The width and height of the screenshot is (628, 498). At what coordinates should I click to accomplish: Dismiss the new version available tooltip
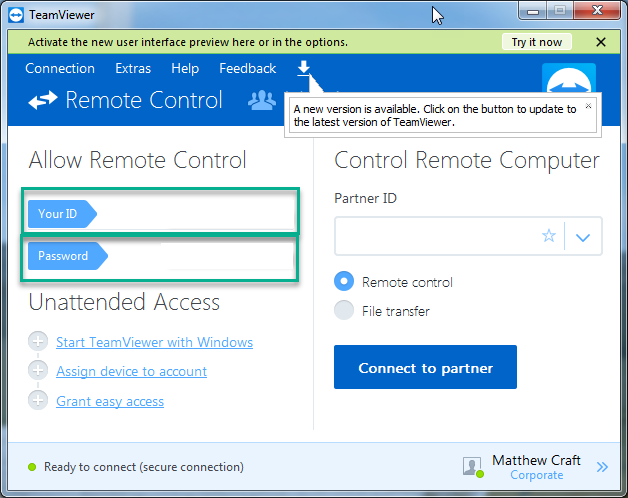588,106
